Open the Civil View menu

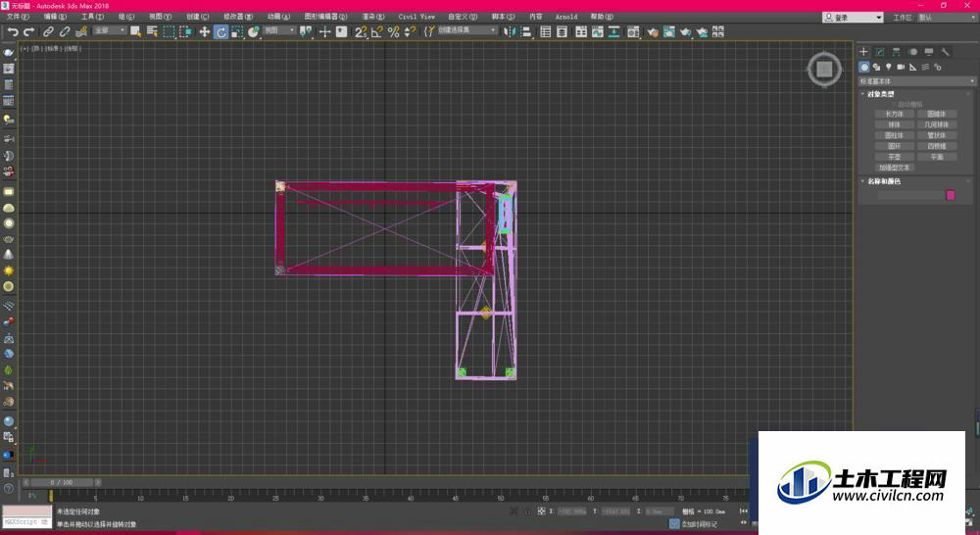(x=416, y=17)
